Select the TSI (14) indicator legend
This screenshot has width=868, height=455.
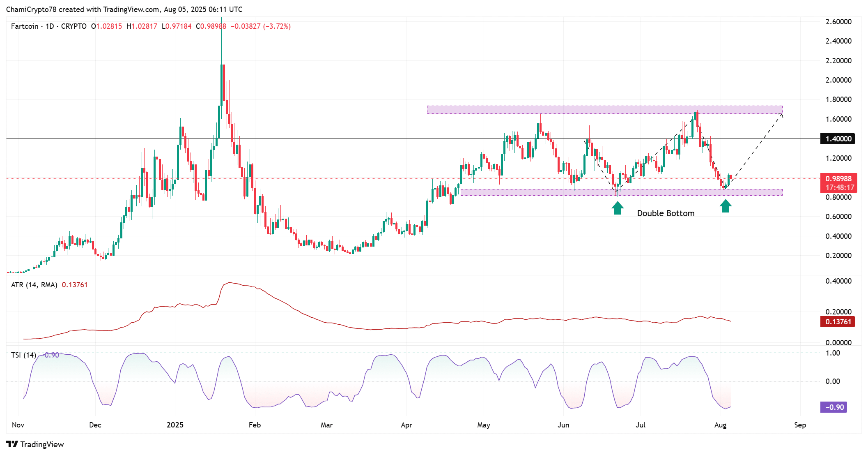(x=23, y=355)
